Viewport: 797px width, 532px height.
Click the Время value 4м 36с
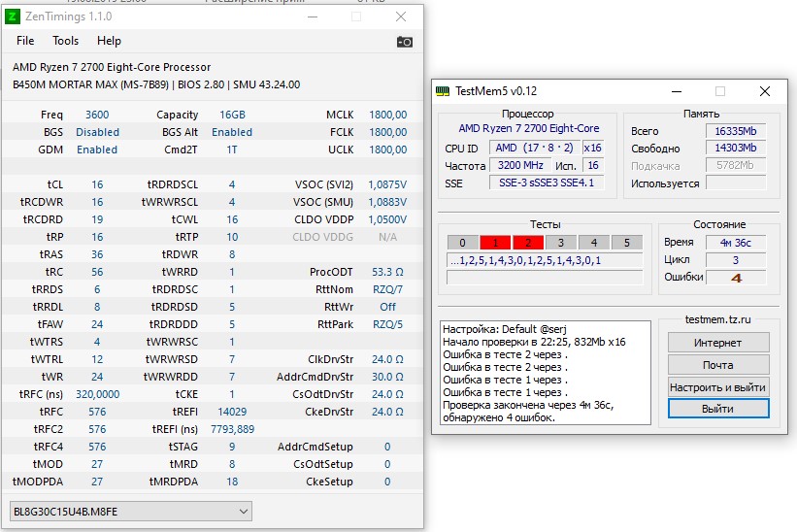(x=736, y=243)
